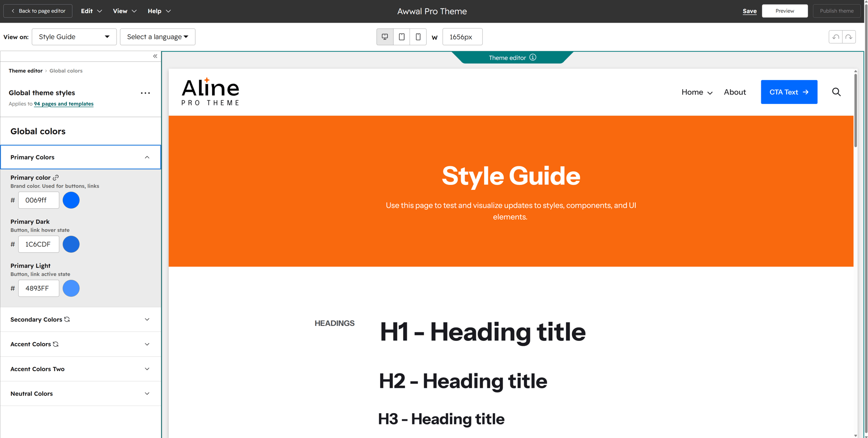This screenshot has width=868, height=438.
Task: Expand the Accent Colors section
Action: [x=80, y=344]
